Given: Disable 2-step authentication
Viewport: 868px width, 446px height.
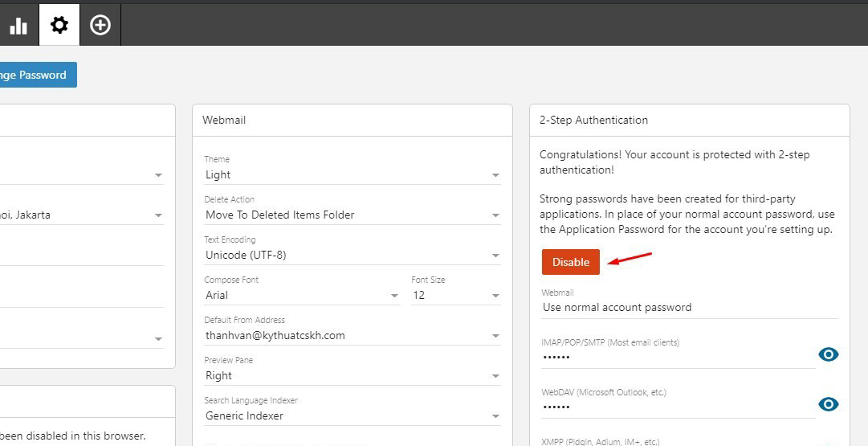Looking at the screenshot, I should tap(570, 262).
